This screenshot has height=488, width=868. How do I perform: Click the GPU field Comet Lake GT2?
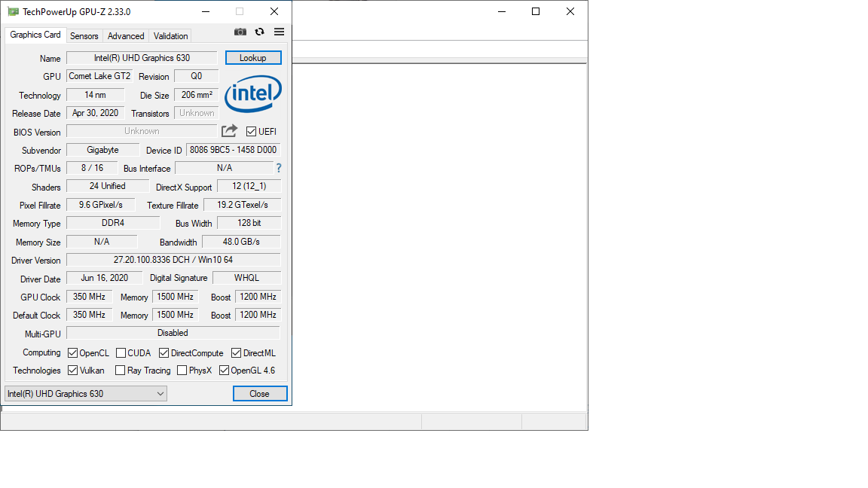99,76
